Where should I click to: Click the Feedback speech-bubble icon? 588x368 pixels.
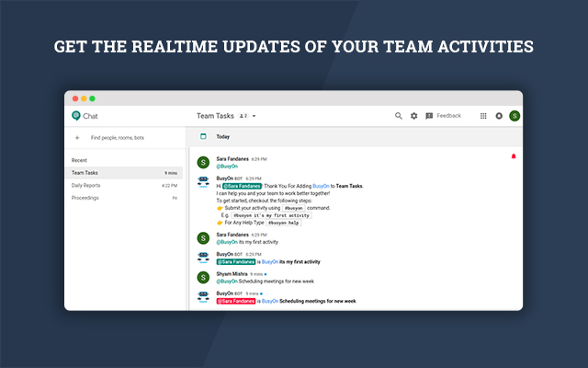pyautogui.click(x=429, y=116)
